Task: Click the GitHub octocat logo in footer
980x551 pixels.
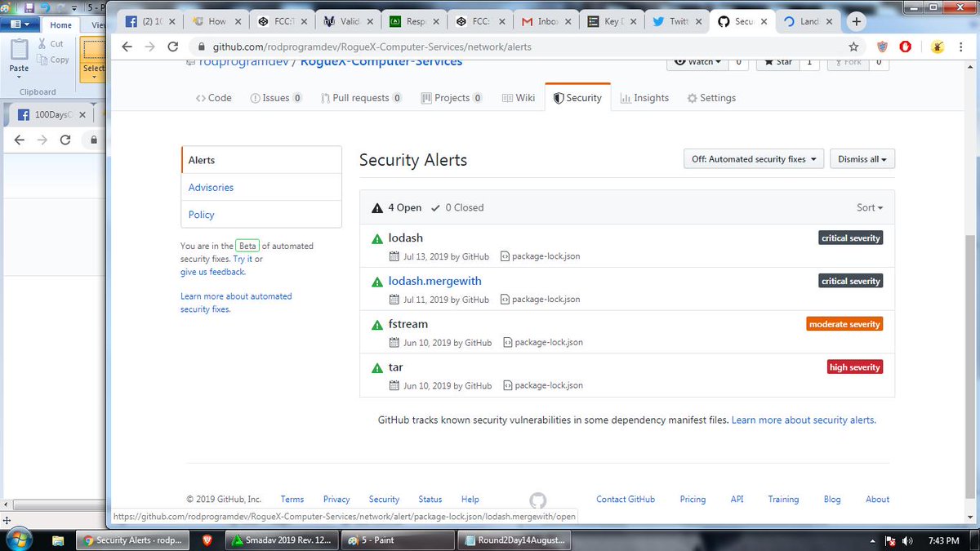Action: (x=537, y=500)
